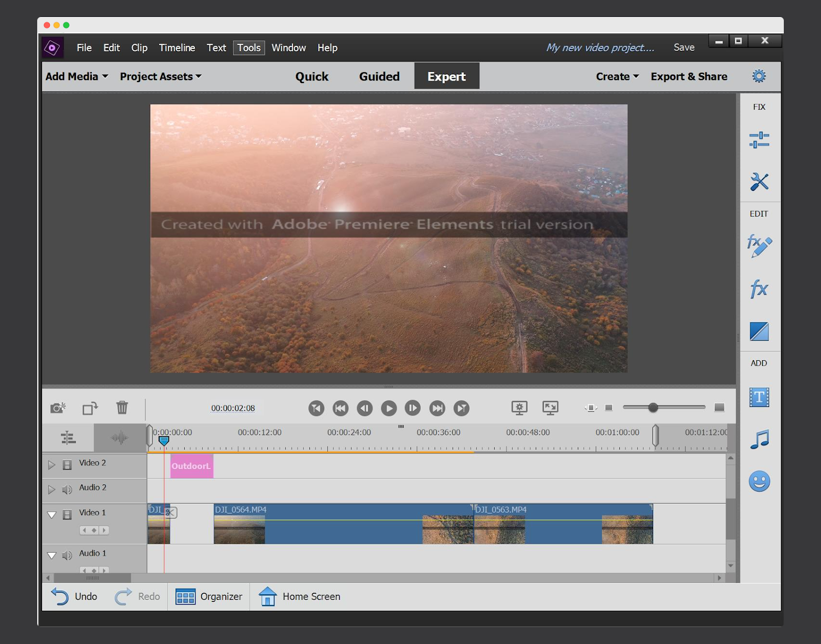Click the fast forward button

(x=437, y=408)
